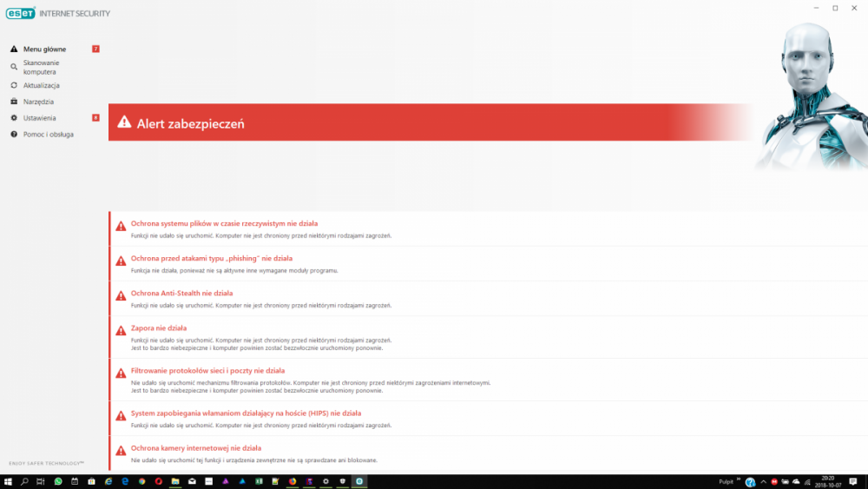Click the refresh icon beside Aktualizacja
The height and width of the screenshot is (489, 868).
point(14,85)
